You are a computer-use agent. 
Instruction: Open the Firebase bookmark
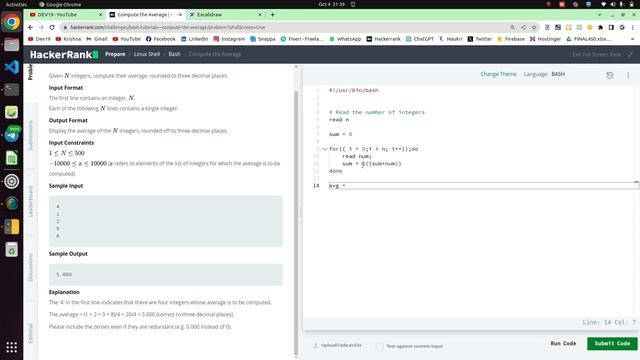(x=511, y=39)
